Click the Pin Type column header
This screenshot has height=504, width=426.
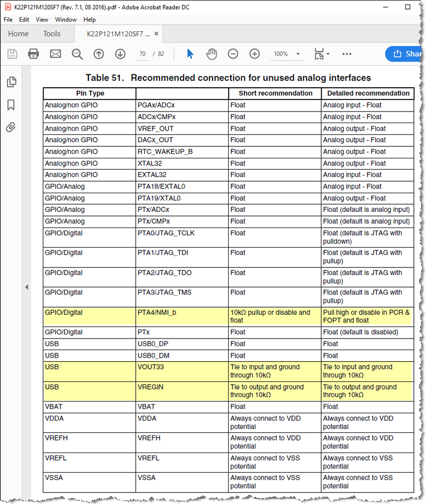(90, 93)
